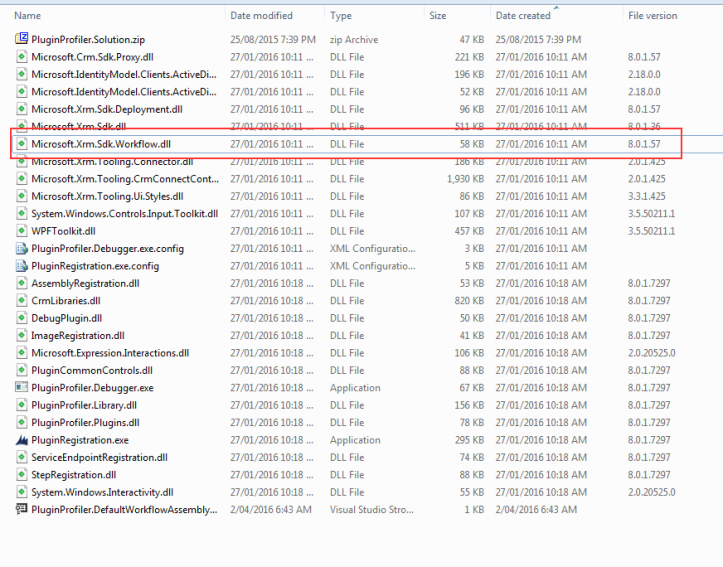
Task: Click the '3.3.1.425' file version cell
Action: coord(646,196)
